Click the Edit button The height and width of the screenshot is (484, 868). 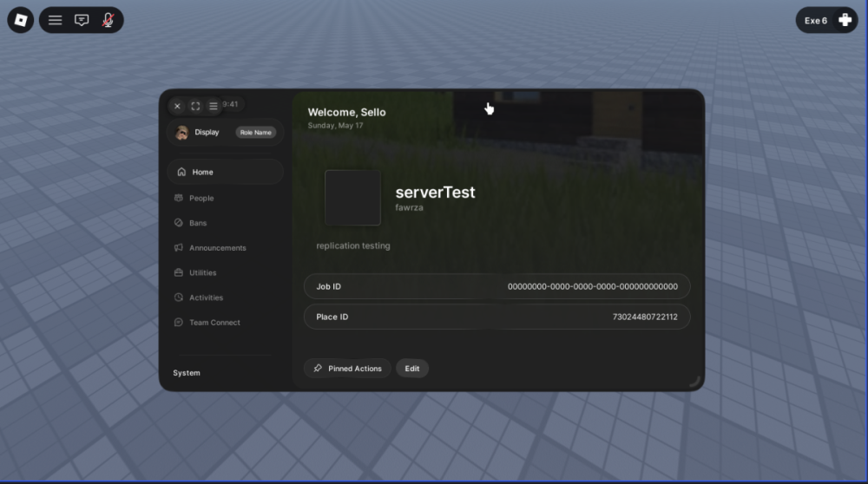(411, 369)
